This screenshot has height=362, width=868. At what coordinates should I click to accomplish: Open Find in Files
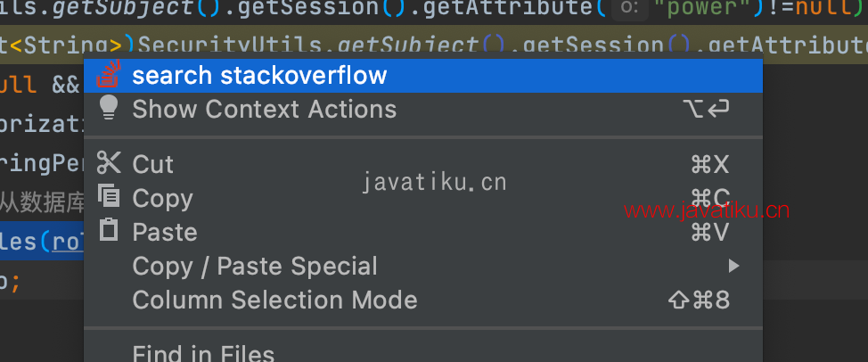click(203, 353)
